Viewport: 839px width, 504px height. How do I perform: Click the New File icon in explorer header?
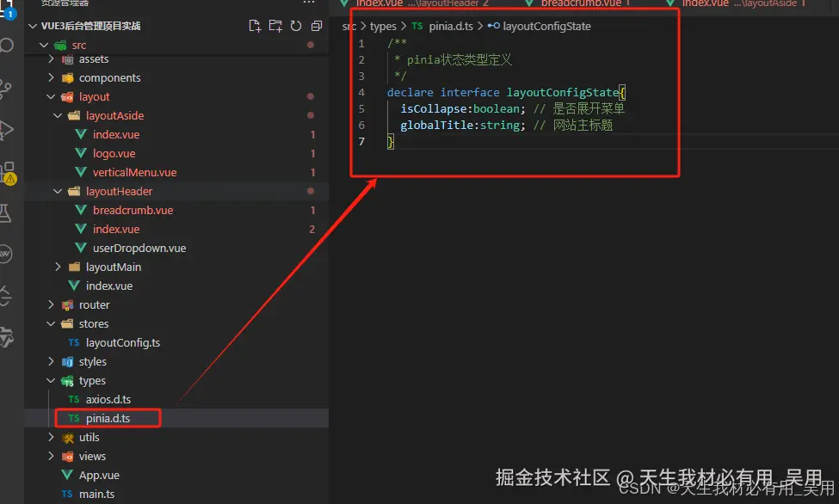pos(255,26)
